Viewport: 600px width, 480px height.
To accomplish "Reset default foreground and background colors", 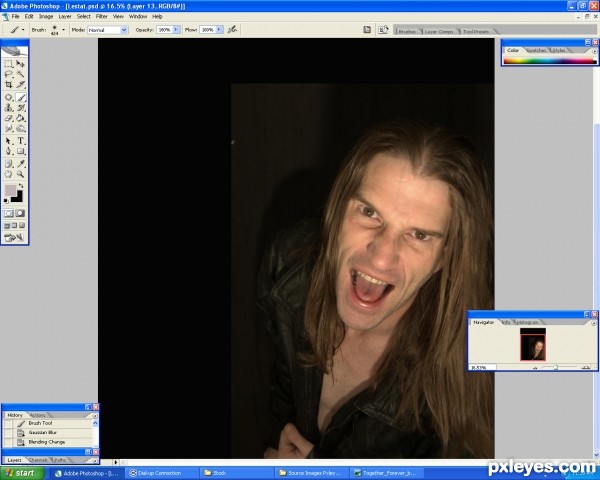I will coord(6,201).
